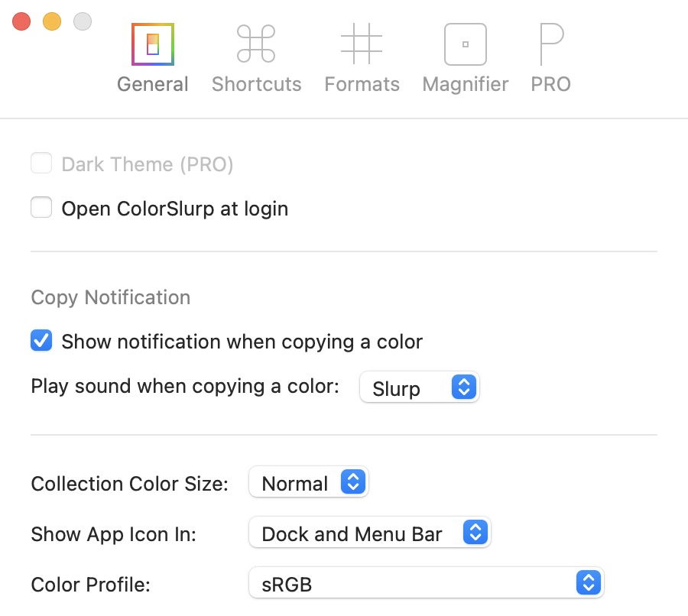Open the Formats grid icon
This screenshot has width=688, height=616.
tap(362, 44)
